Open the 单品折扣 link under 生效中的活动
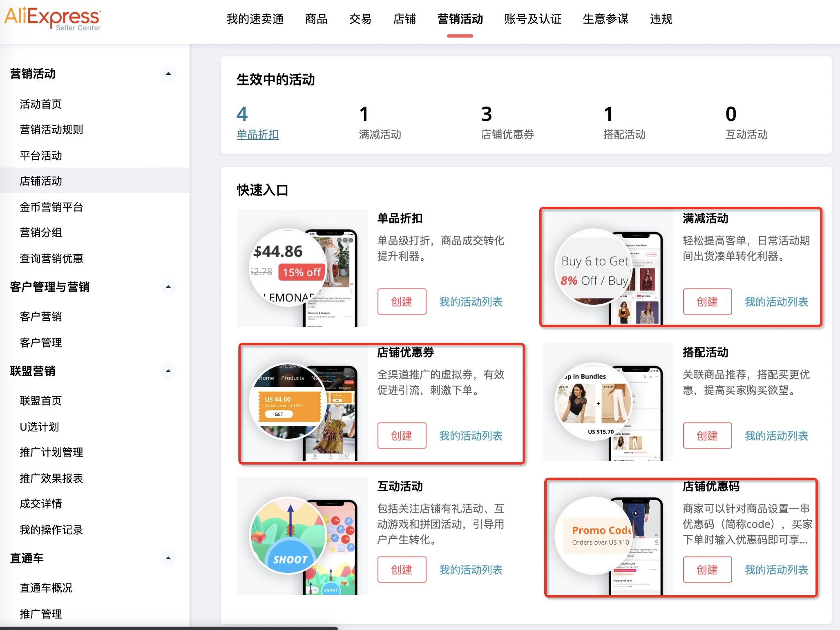This screenshot has height=630, width=840. [x=257, y=134]
